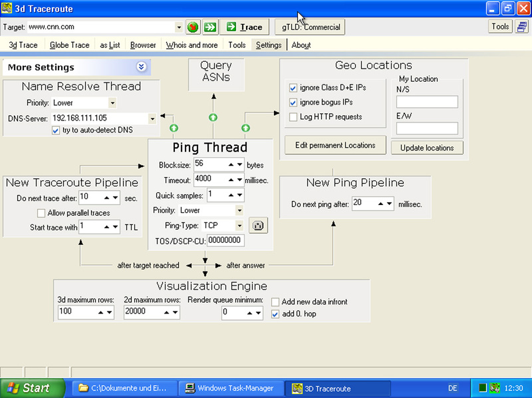This screenshot has width=532, height=398.
Task: Open the Tools tab
Action: pyautogui.click(x=237, y=45)
